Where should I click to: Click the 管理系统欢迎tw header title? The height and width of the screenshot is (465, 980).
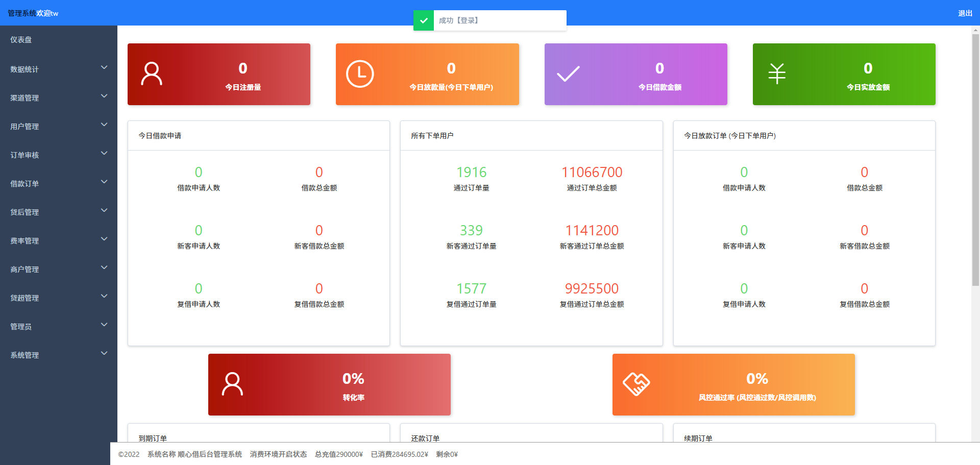click(x=33, y=13)
